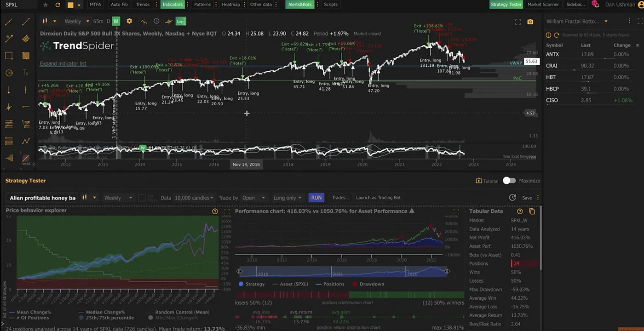Open the chart Weekly timeframe dropdown
Viewport: 644px width, 331px height.
[77, 21]
